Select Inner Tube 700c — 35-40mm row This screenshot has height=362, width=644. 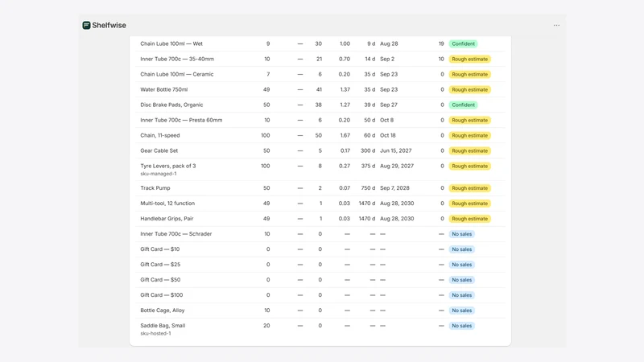pyautogui.click(x=320, y=59)
